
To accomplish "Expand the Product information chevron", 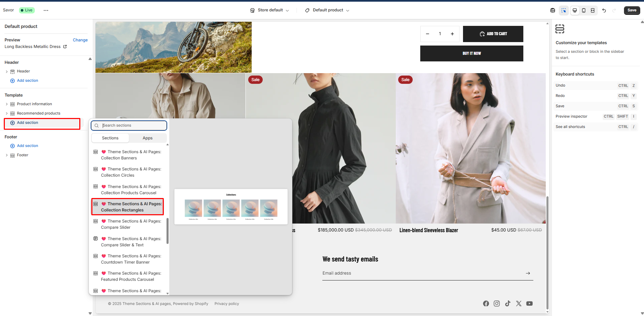I will click(x=7, y=104).
